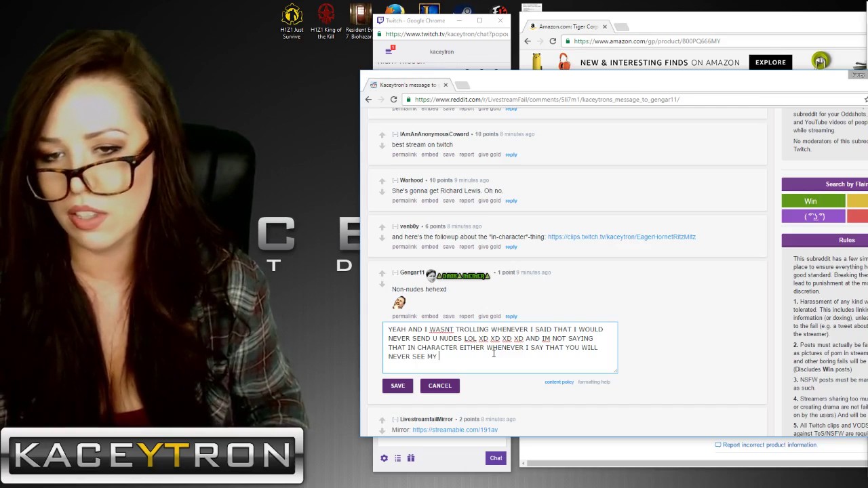This screenshot has width=868, height=488.
Task: Click Chat button in Twitch popout
Action: [496, 458]
